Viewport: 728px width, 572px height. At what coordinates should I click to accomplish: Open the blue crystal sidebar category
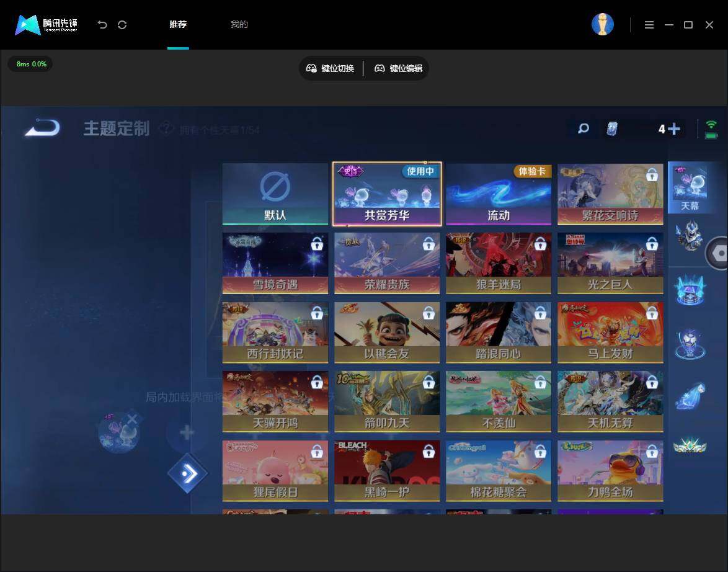[690, 396]
